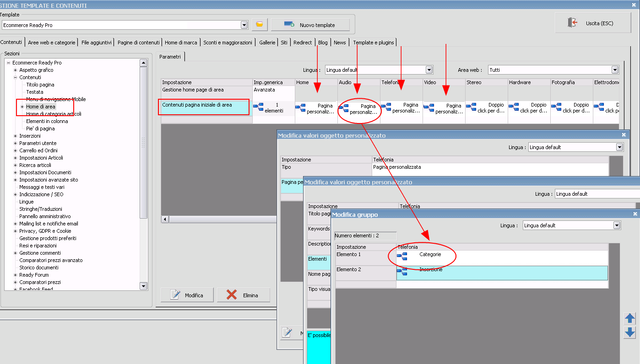Expand the Carrello ed Ordini node
The width and height of the screenshot is (640, 364).
[15, 150]
